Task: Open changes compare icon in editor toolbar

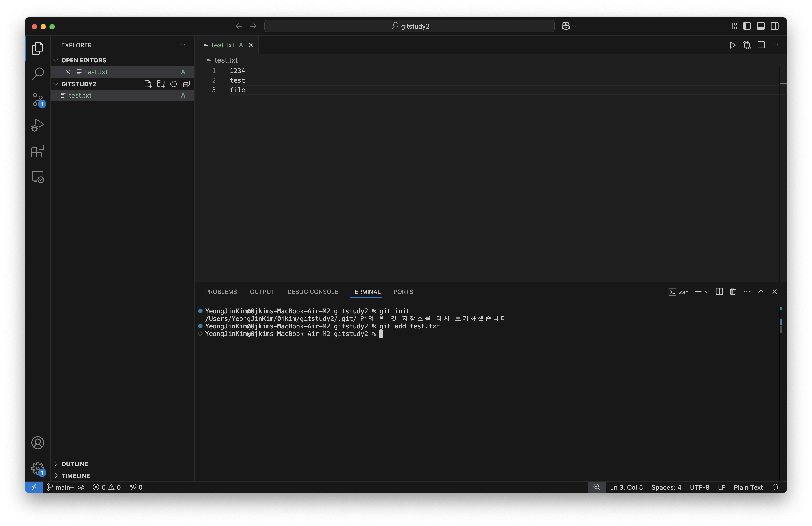Action: [747, 45]
